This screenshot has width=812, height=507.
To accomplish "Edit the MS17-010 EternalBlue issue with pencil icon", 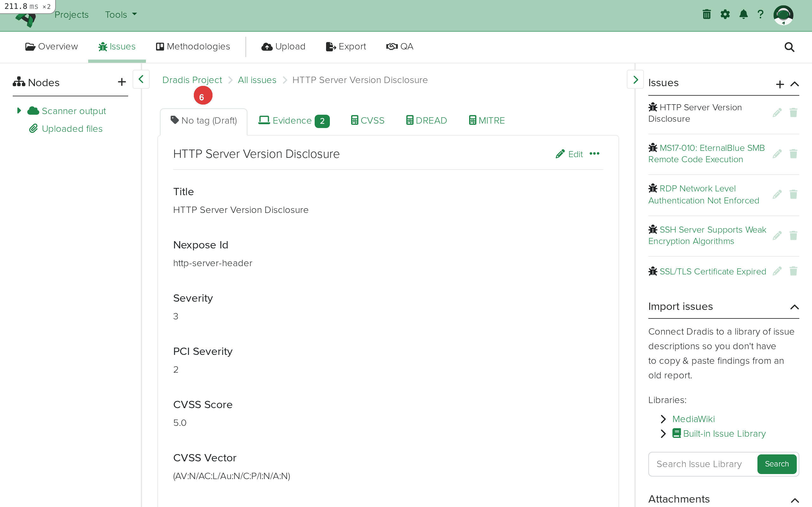I will [x=777, y=154].
